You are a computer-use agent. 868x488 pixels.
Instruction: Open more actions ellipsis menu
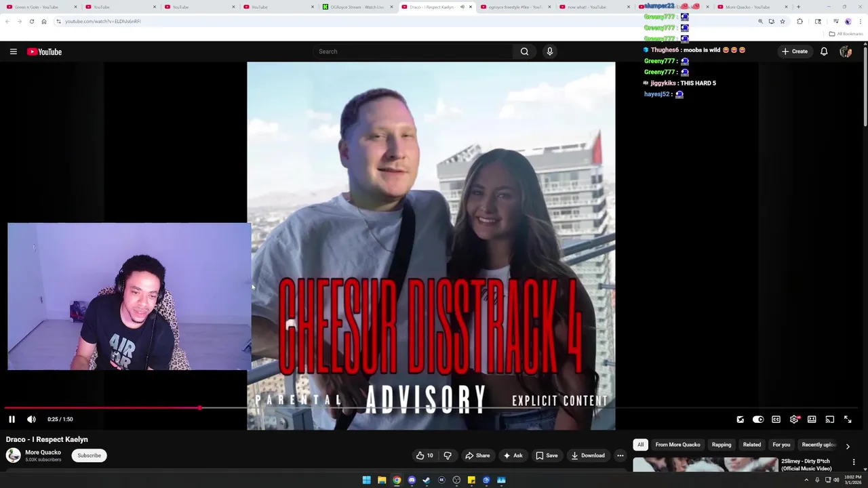click(x=620, y=455)
